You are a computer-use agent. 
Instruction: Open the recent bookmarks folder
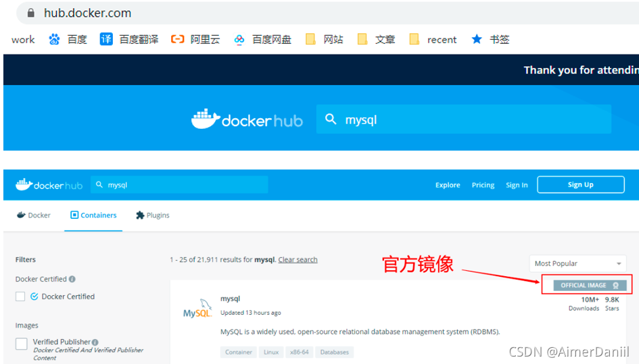(x=414, y=39)
